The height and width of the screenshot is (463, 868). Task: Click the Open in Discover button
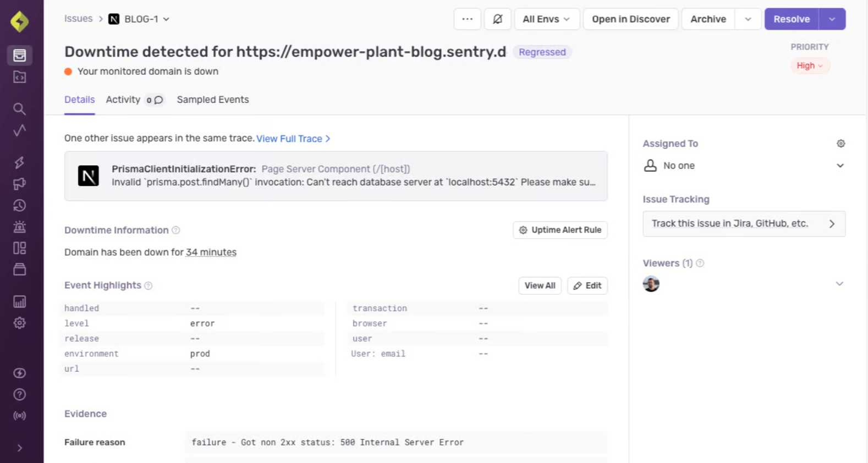[630, 19]
